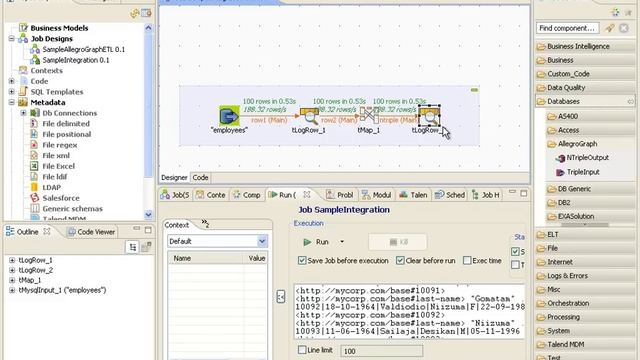Click the Salesforce metadata icon

point(35,198)
